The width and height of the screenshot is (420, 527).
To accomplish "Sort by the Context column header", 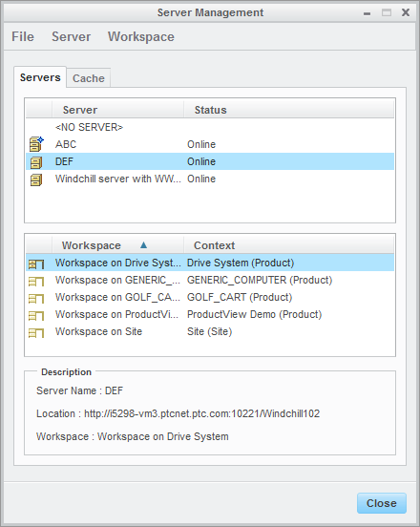I will click(289, 245).
